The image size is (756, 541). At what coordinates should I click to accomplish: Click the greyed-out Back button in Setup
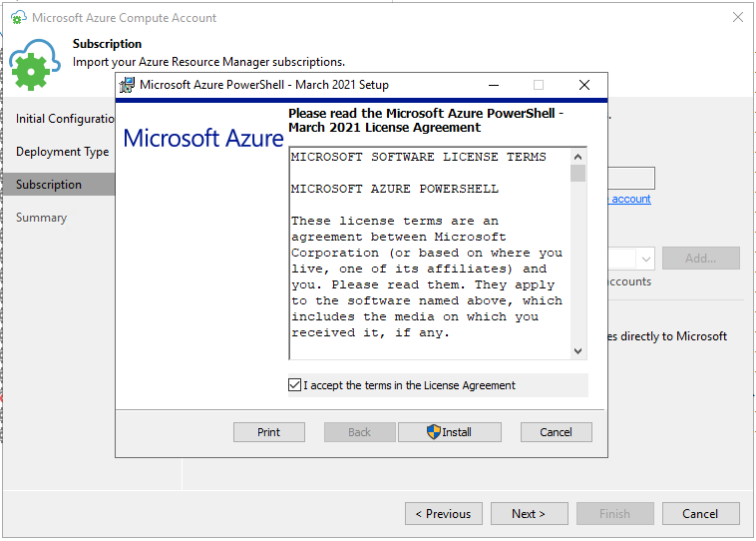point(360,432)
